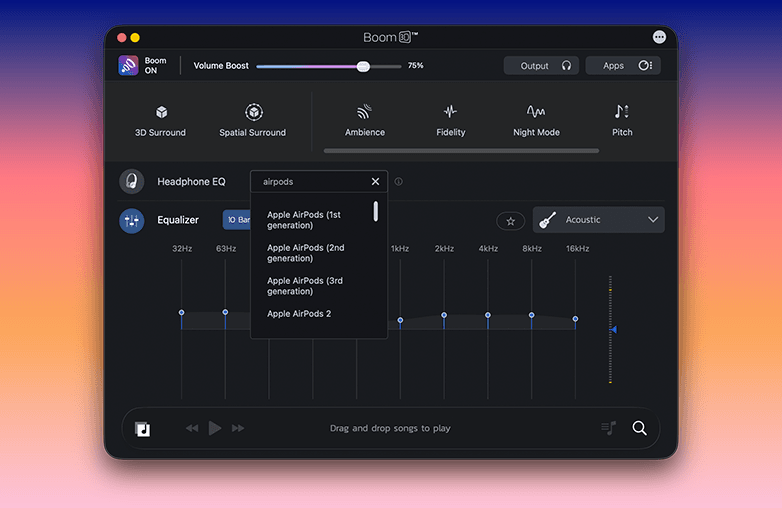Click the 63Hz band slider handle
Viewport: 782px width, 508px height.
pos(225,312)
